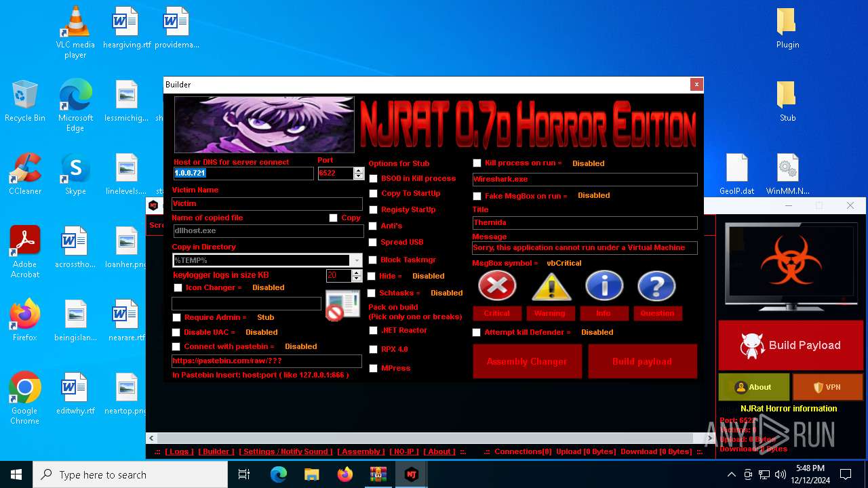Open CCleaner desktop shortcut
Image resolution: width=868 pixels, height=488 pixels.
[25, 174]
